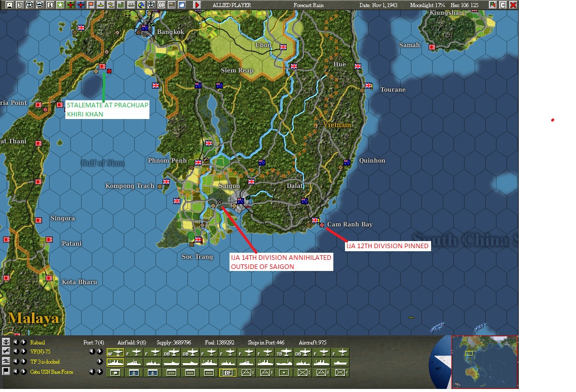Click the ship icon beside TF 3

pos(6,362)
